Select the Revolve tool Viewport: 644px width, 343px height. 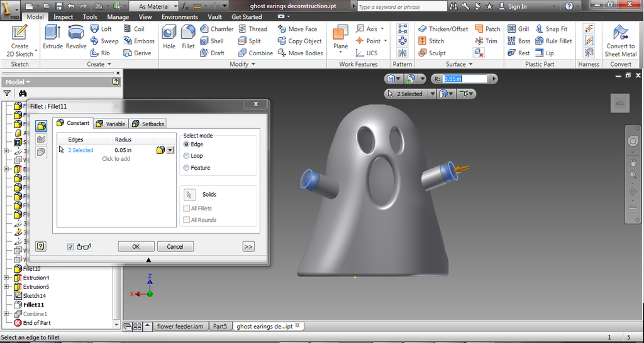click(x=76, y=38)
